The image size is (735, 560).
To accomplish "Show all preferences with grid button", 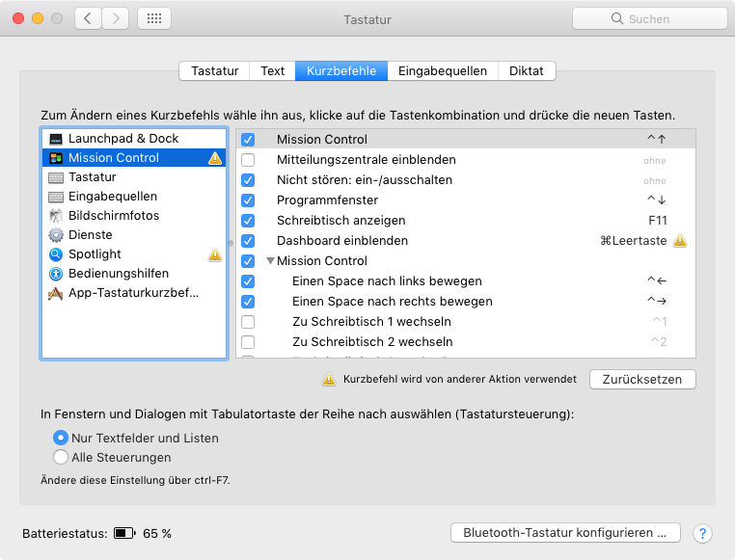I will pyautogui.click(x=154, y=18).
